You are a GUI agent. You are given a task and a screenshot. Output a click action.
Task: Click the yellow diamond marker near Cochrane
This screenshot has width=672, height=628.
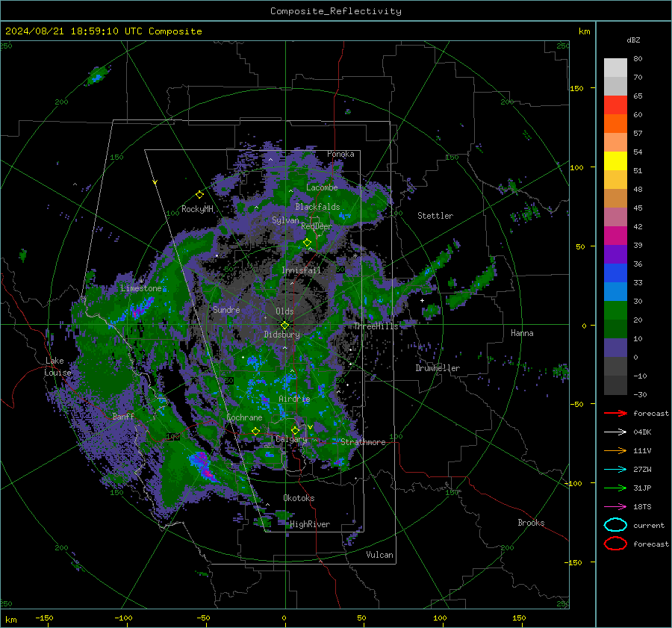(x=255, y=431)
